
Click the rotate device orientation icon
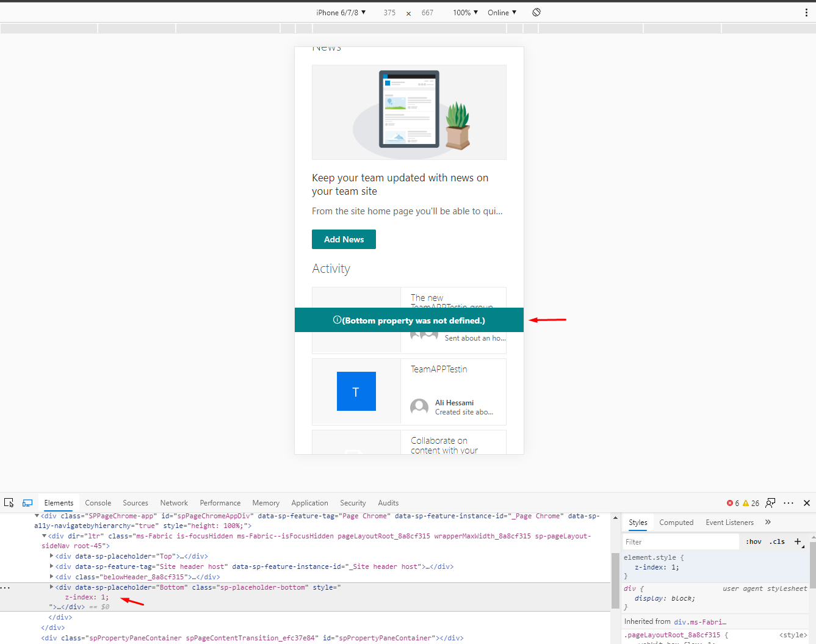[x=536, y=12]
